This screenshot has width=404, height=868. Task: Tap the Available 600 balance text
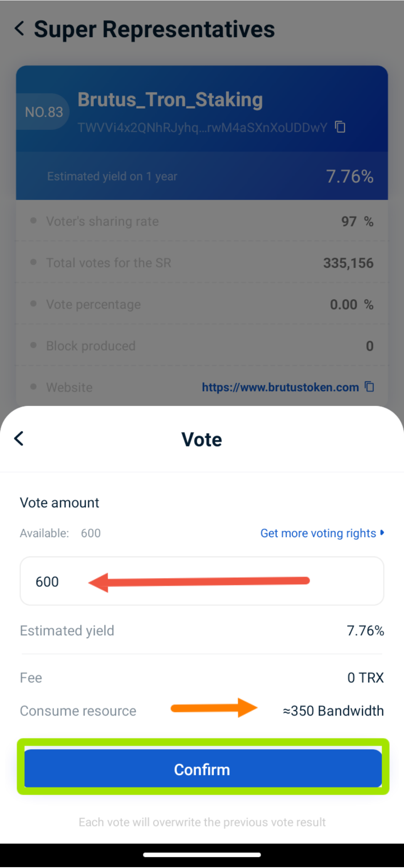[60, 533]
